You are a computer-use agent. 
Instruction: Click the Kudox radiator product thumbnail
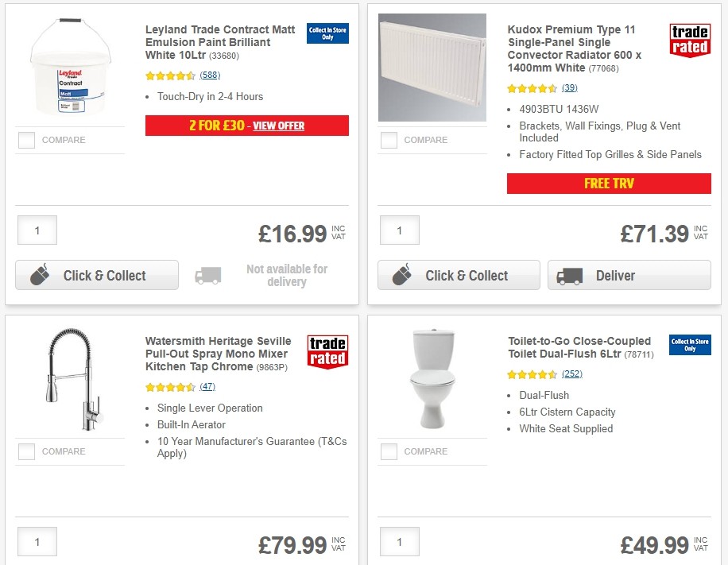click(432, 67)
